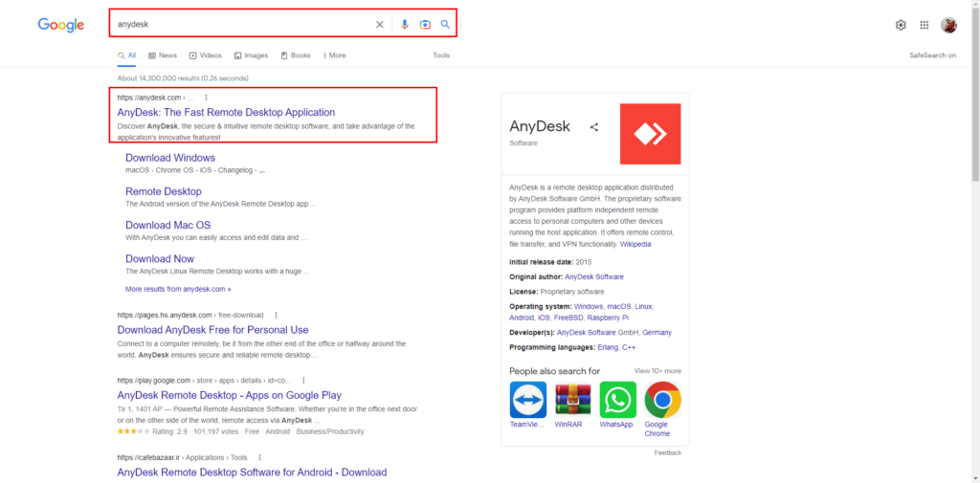Expand the More search categories menu
980x483 pixels.
click(x=334, y=55)
